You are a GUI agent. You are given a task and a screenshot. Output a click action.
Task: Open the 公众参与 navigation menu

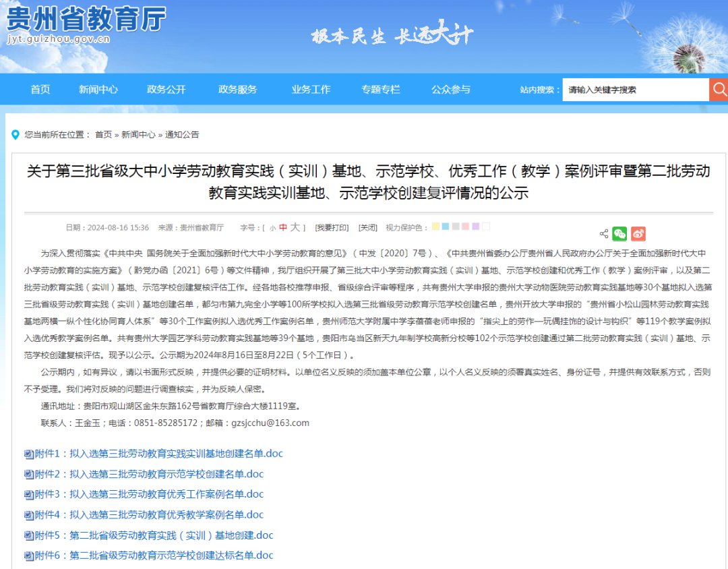pos(450,89)
